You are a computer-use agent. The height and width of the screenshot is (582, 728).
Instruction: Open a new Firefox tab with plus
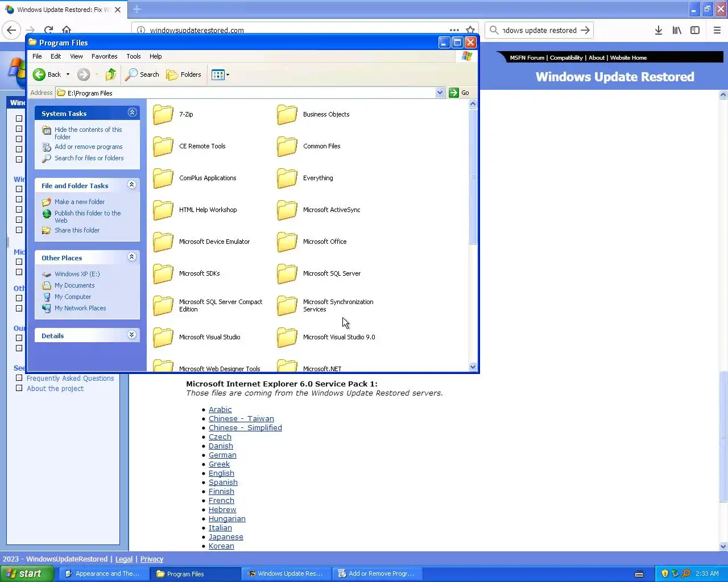pyautogui.click(x=137, y=9)
